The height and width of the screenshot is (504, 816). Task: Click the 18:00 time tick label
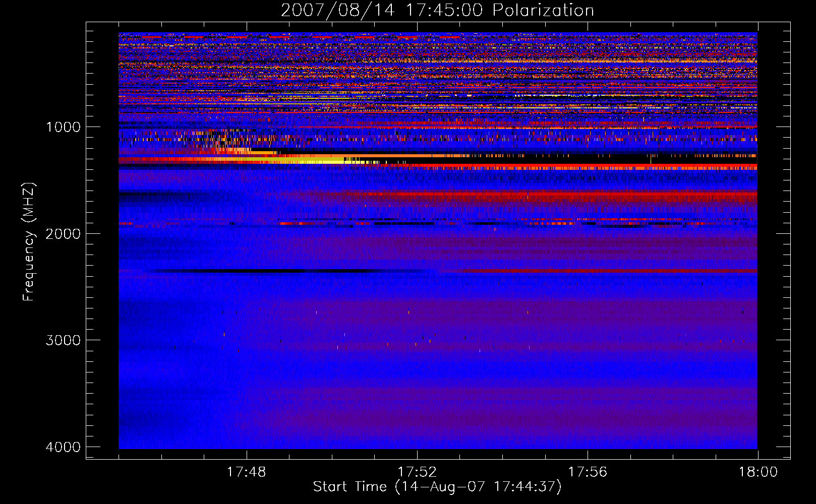pyautogui.click(x=758, y=472)
